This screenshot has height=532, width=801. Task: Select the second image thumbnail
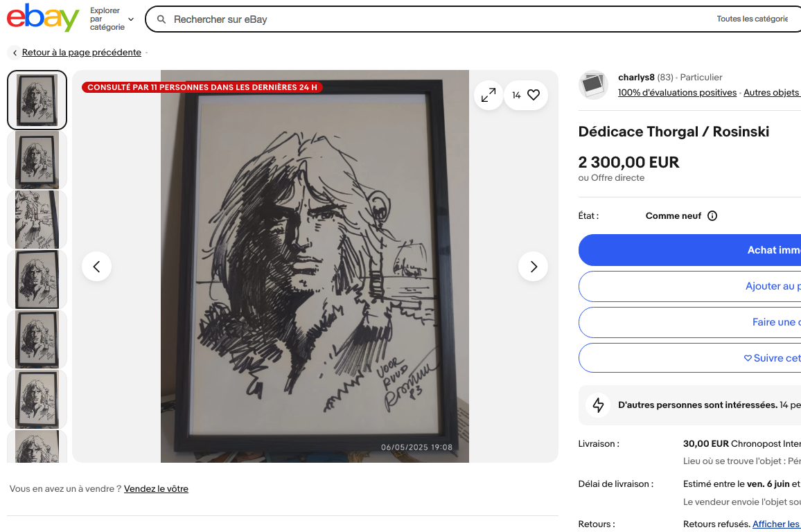point(37,160)
